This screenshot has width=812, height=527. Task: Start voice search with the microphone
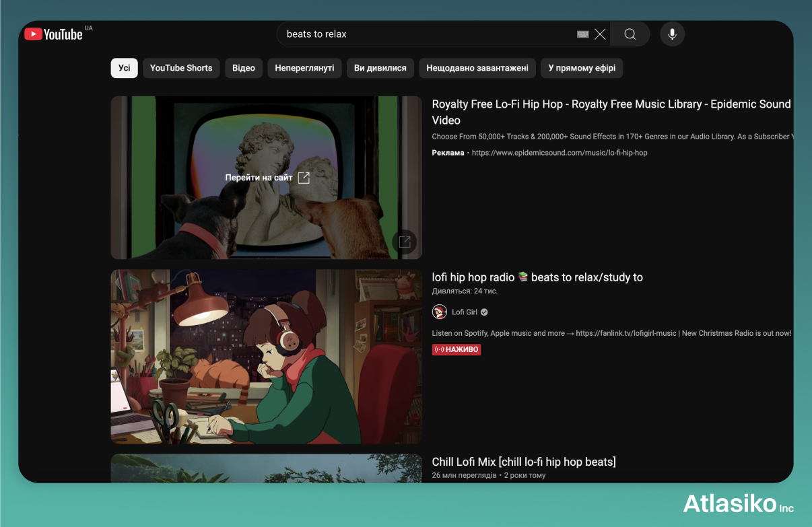click(x=672, y=34)
